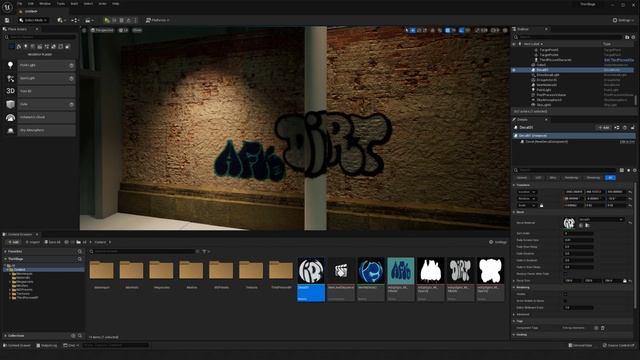Toggle the Destroy Owner After Fade checkbox
This screenshot has width=640, height=360.
(565, 274)
